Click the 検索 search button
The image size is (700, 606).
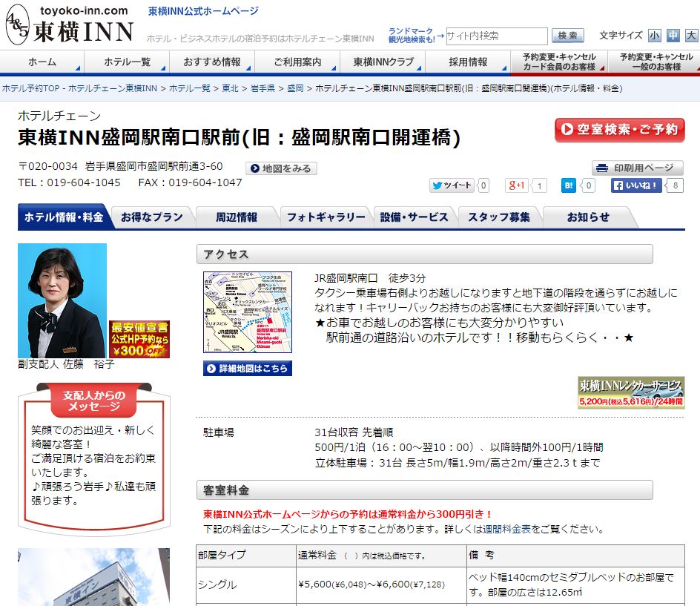point(567,36)
